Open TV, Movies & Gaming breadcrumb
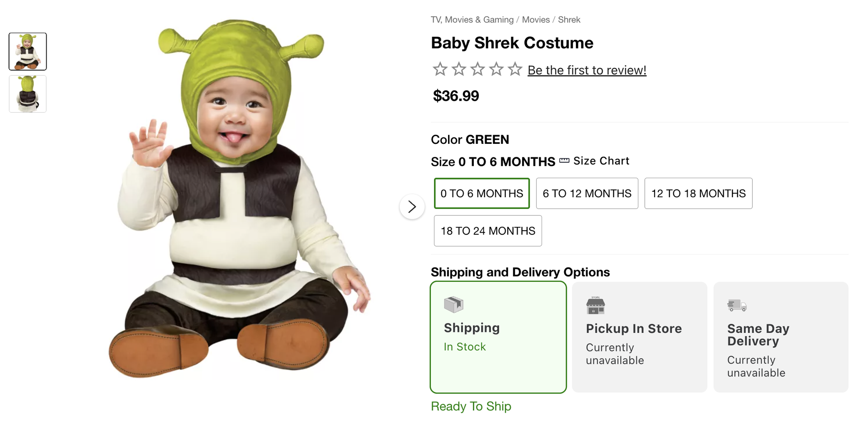The image size is (868, 421). click(472, 19)
